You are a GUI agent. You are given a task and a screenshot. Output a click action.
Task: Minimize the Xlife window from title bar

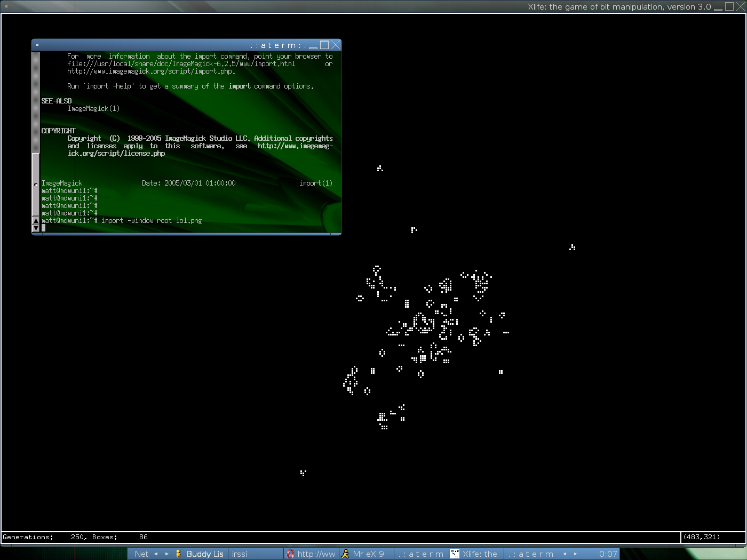(x=718, y=7)
